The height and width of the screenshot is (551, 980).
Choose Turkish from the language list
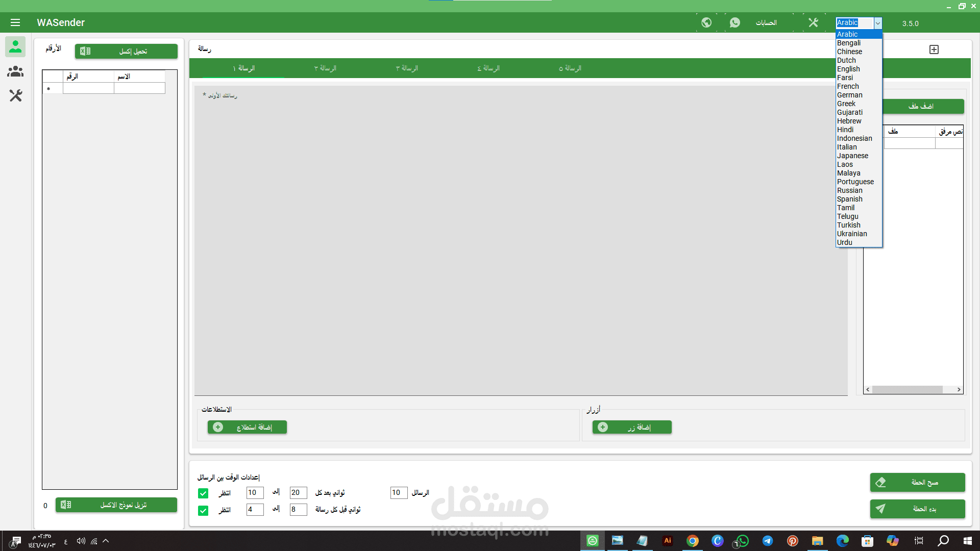click(848, 225)
